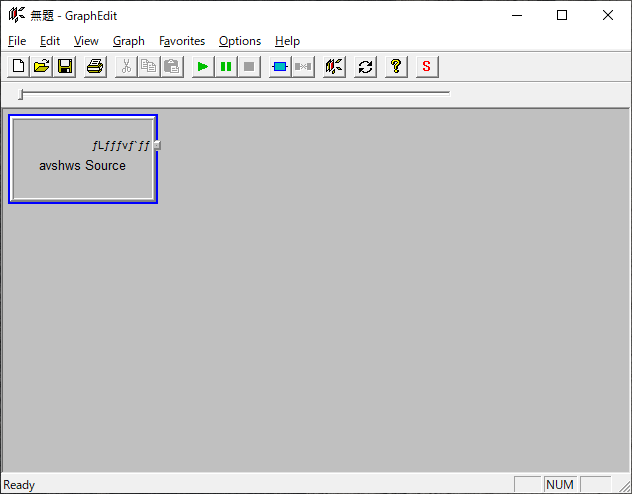
Task: Click the red S toolbar button
Action: pyautogui.click(x=427, y=66)
